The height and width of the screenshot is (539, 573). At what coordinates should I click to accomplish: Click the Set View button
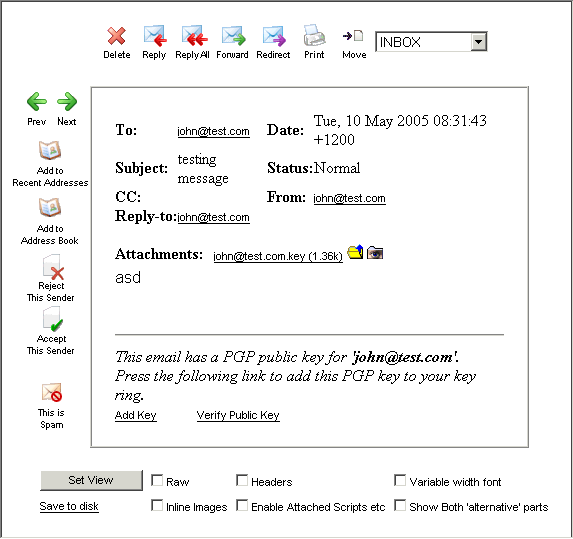click(91, 480)
